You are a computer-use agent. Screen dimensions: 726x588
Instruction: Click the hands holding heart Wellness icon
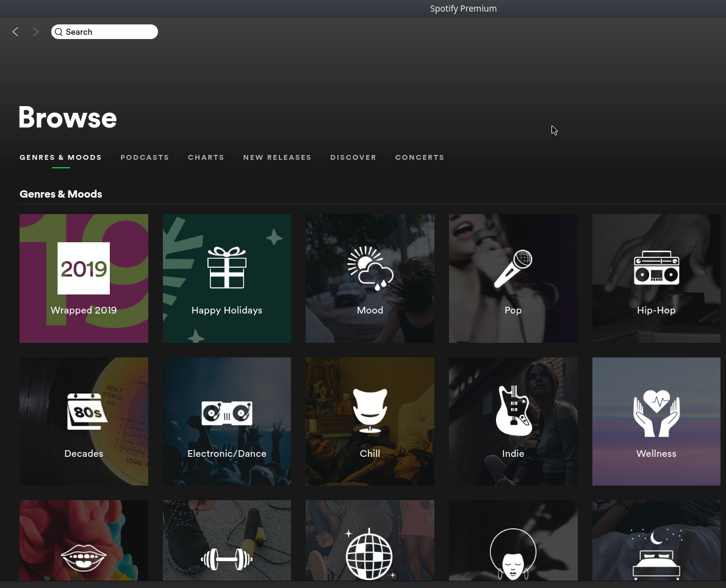(656, 413)
